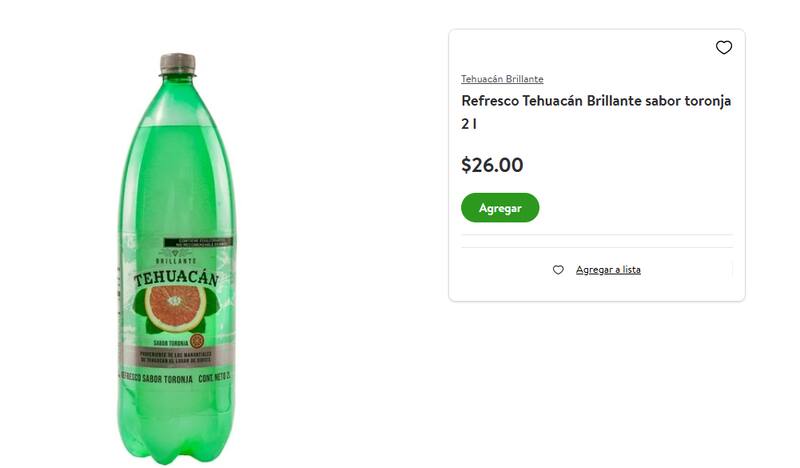Select the Agregar a lista link
800x468 pixels.
(x=608, y=270)
